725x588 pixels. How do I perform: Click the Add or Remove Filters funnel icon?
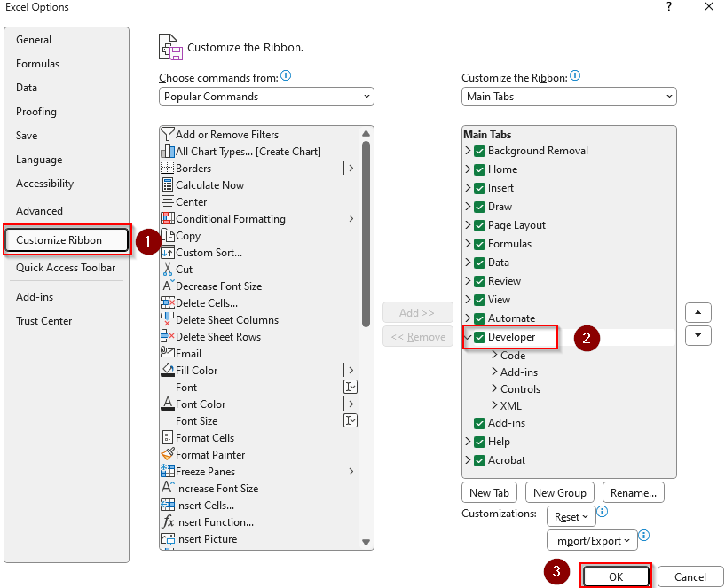167,135
